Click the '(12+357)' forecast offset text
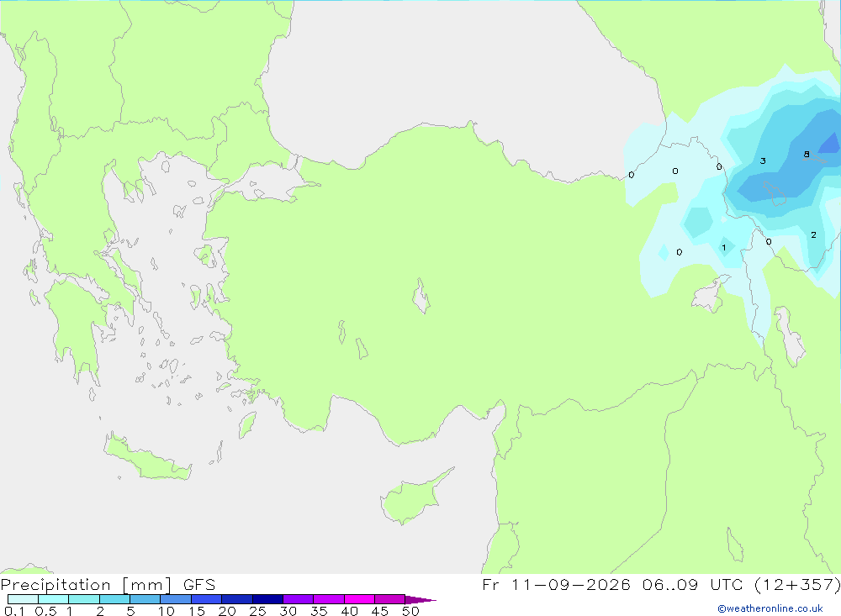Image resolution: width=841 pixels, height=616 pixels. click(x=797, y=584)
